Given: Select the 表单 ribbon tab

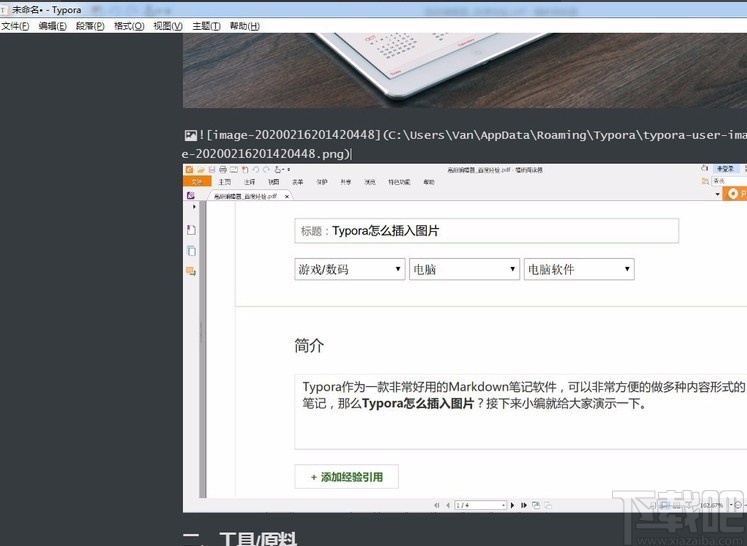Looking at the screenshot, I should click(x=298, y=182).
